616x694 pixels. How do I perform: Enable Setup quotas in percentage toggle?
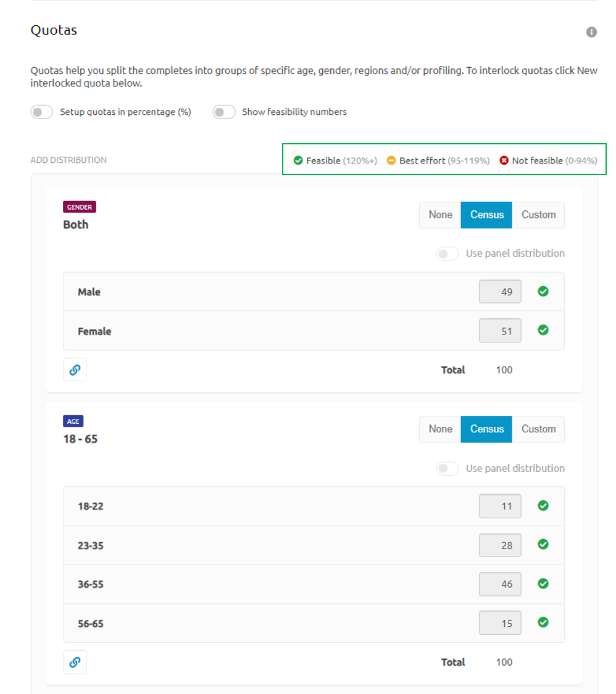tap(41, 112)
